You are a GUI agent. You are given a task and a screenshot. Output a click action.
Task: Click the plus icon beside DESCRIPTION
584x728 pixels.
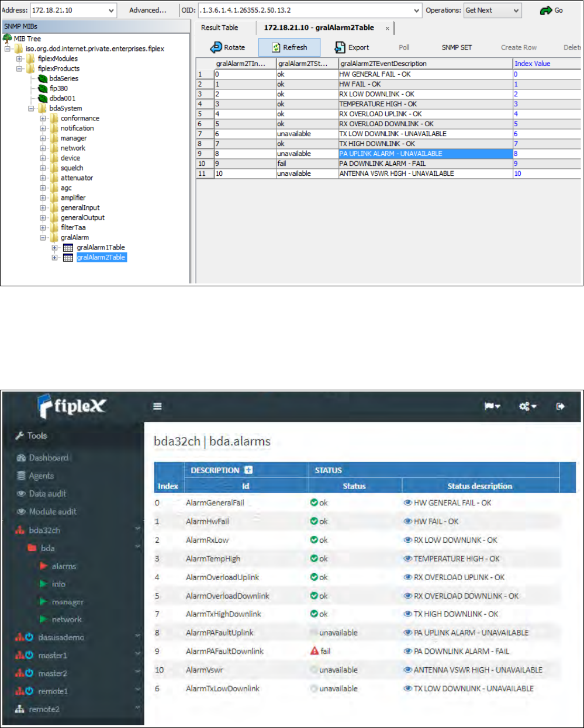tap(248, 470)
